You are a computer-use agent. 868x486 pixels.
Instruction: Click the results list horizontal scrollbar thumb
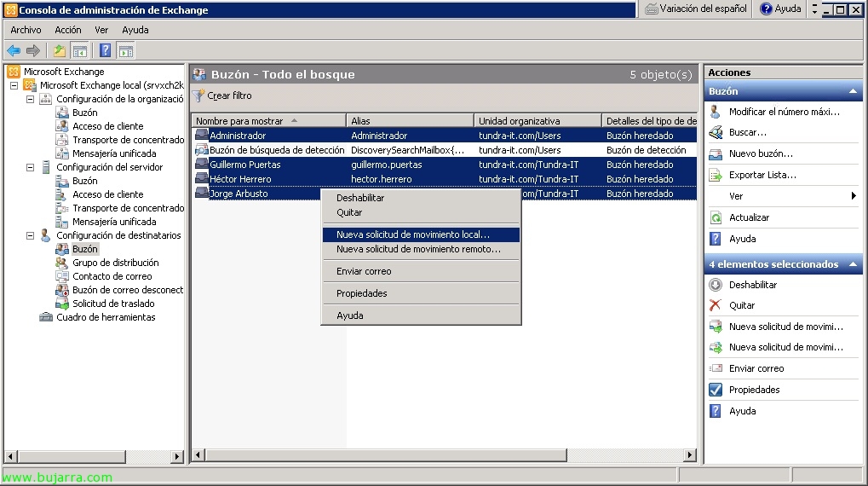pyautogui.click(x=386, y=455)
